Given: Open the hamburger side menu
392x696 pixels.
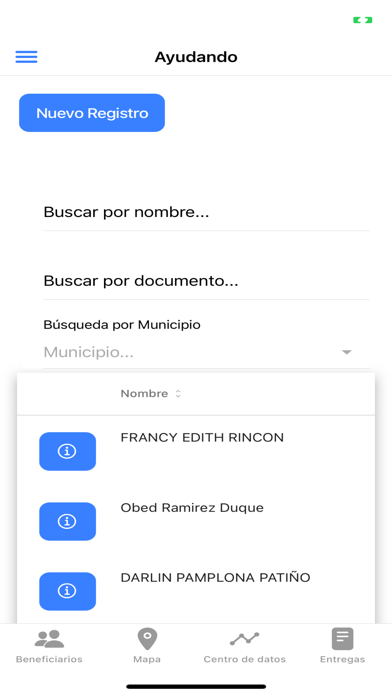Looking at the screenshot, I should pyautogui.click(x=26, y=57).
